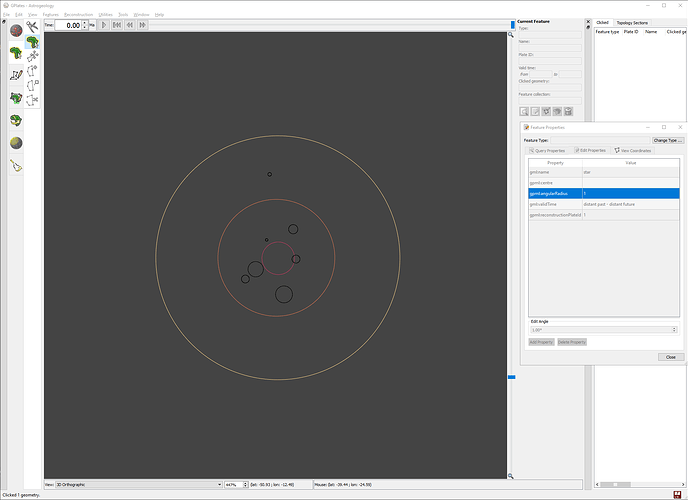The image size is (688, 500).
Task: Select the Split Feature scissors tool
Action: 32,100
